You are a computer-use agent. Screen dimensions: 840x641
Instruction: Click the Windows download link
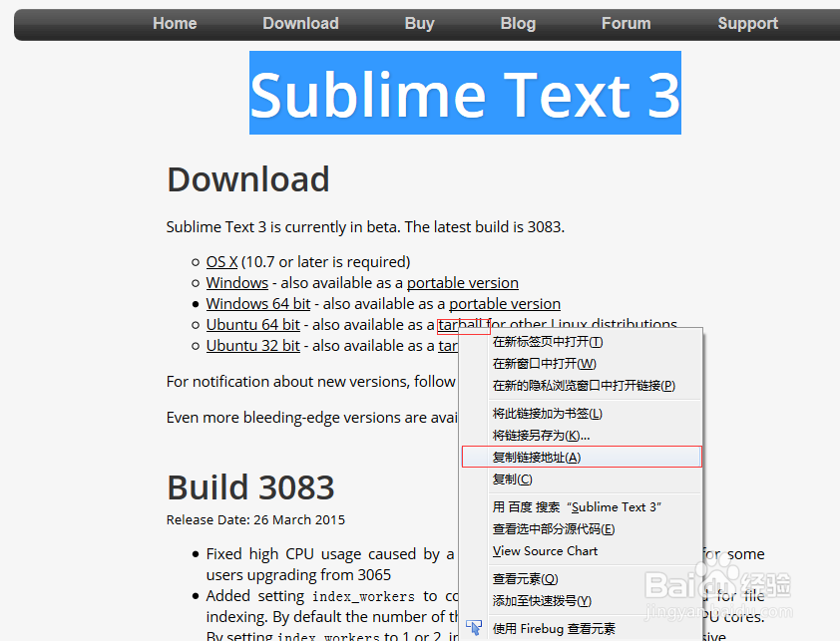237,283
